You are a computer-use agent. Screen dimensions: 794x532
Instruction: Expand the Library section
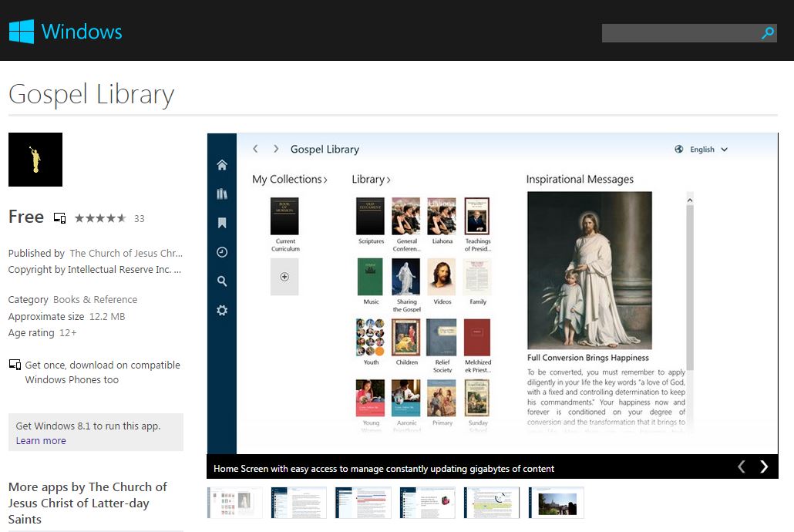pos(371,179)
